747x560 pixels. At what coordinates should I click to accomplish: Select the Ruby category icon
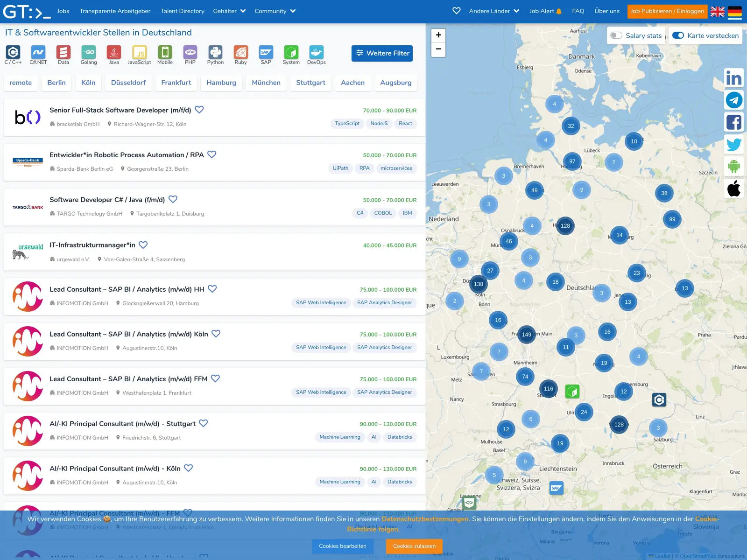point(240,52)
